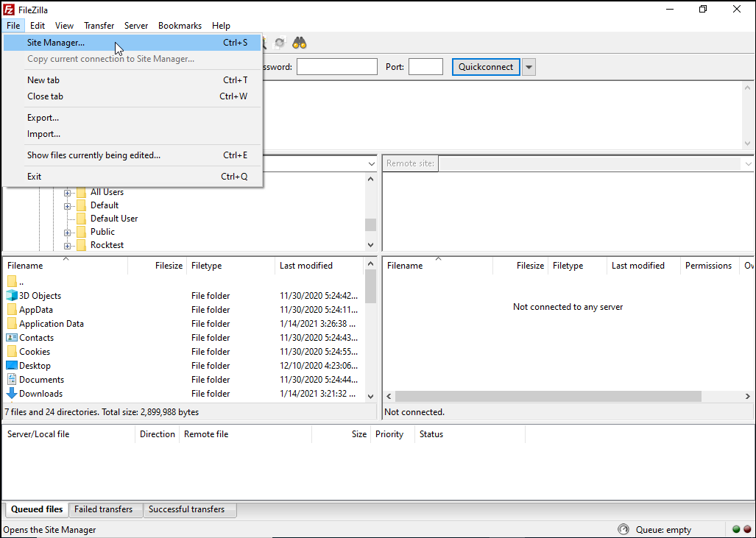The image size is (756, 538).
Task: Select New tab menu entry
Action: pos(132,80)
